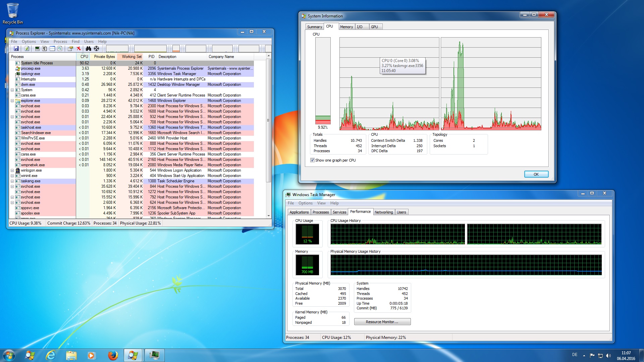Click the red X Kill Process icon

pyautogui.click(x=78, y=49)
